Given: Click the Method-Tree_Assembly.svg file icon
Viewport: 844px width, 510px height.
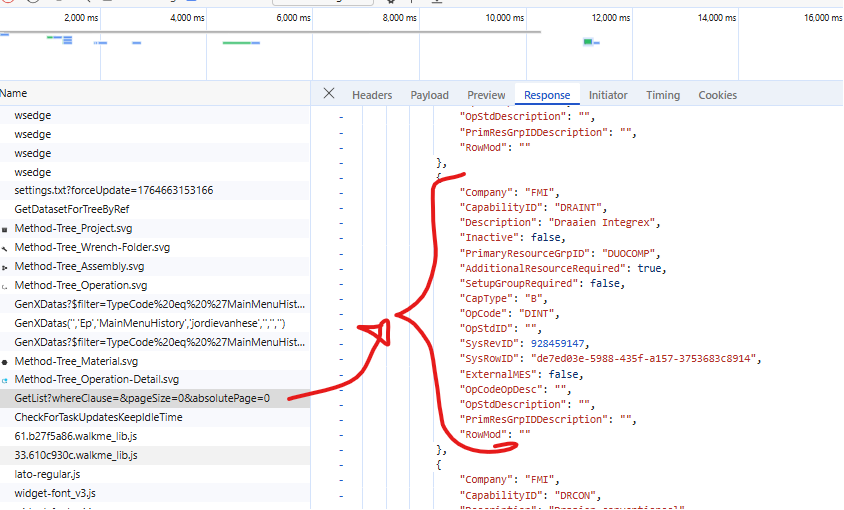Looking at the screenshot, I should 5,267.
